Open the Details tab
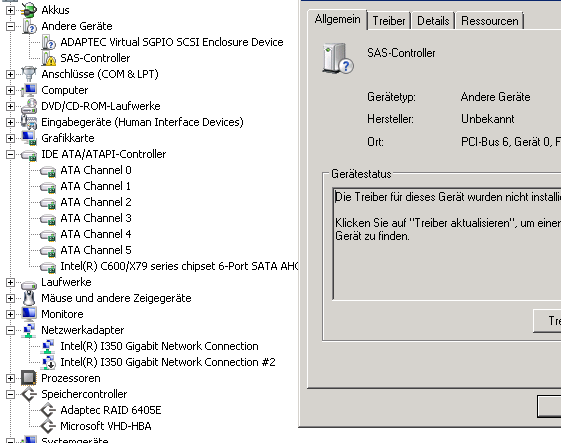Image resolution: width=561 pixels, height=443 pixels. 433,21
